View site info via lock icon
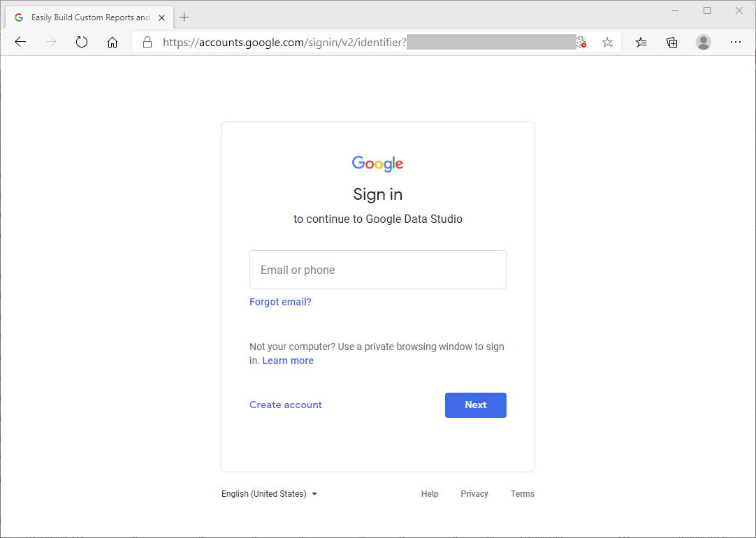Viewport: 756px width, 538px height. click(147, 42)
